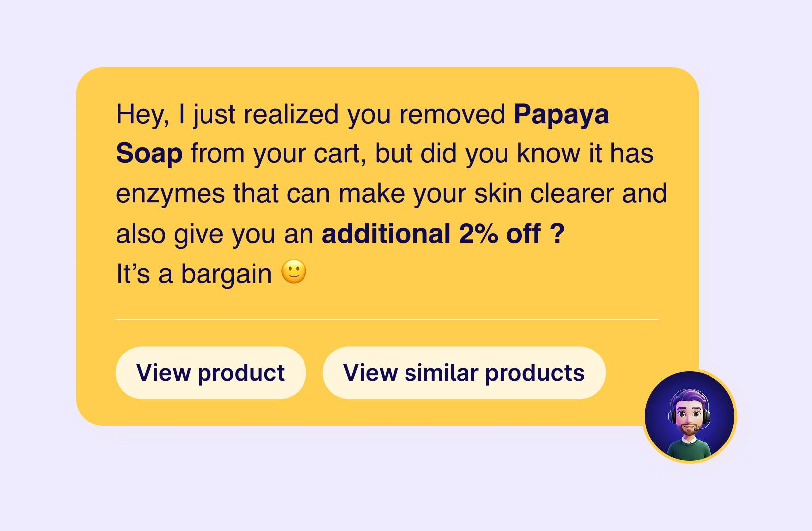The height and width of the screenshot is (531, 812).
Task: Click the avatar's purple hair
Action: [689, 396]
